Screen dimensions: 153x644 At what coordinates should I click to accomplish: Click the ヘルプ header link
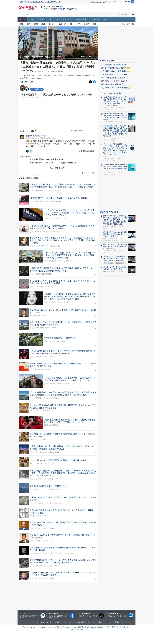104,2
